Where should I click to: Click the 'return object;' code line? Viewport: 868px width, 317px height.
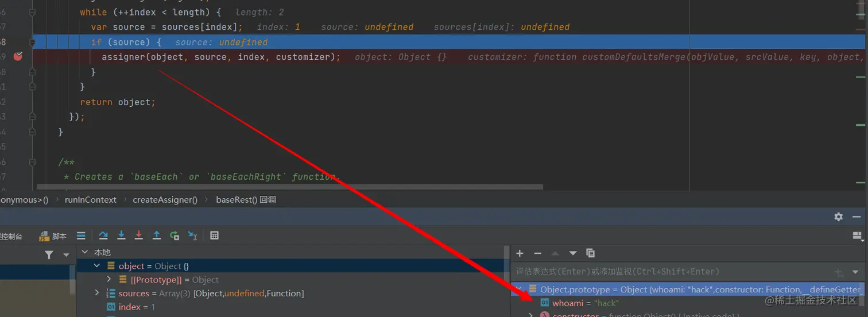tap(118, 102)
